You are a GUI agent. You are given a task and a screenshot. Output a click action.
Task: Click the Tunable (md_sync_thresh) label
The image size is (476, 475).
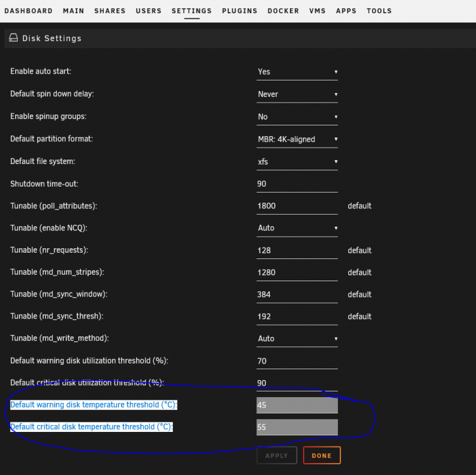click(57, 317)
